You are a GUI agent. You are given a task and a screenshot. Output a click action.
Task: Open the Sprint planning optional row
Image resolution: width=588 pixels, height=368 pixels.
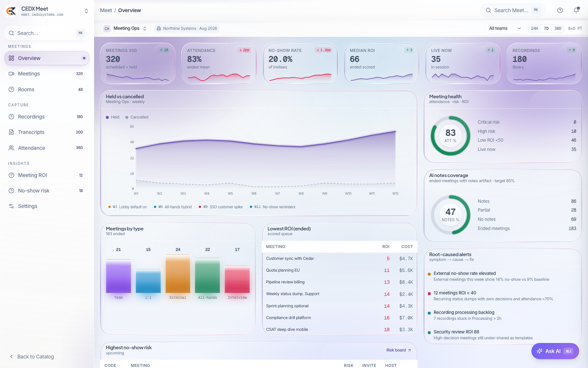coord(340,306)
